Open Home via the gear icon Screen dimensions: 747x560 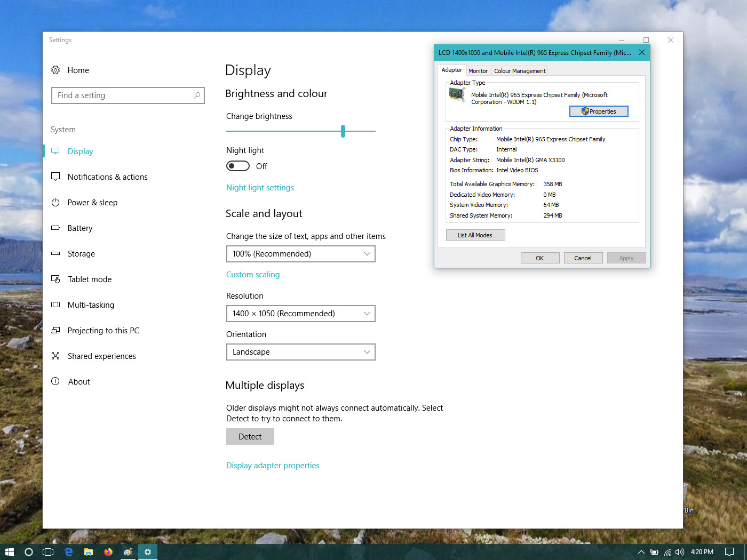tap(55, 70)
